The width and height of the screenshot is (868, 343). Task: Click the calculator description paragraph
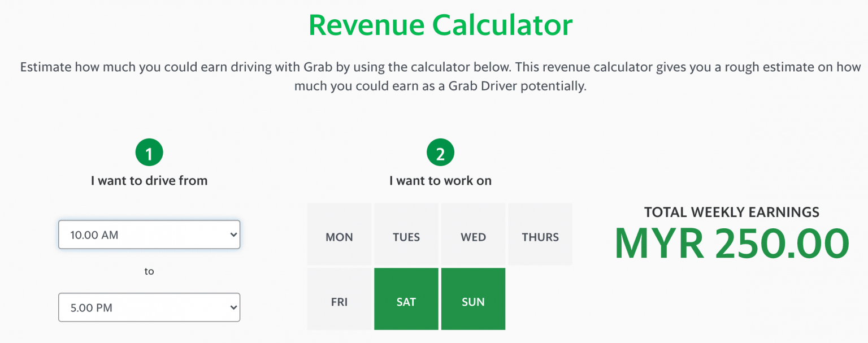click(440, 77)
